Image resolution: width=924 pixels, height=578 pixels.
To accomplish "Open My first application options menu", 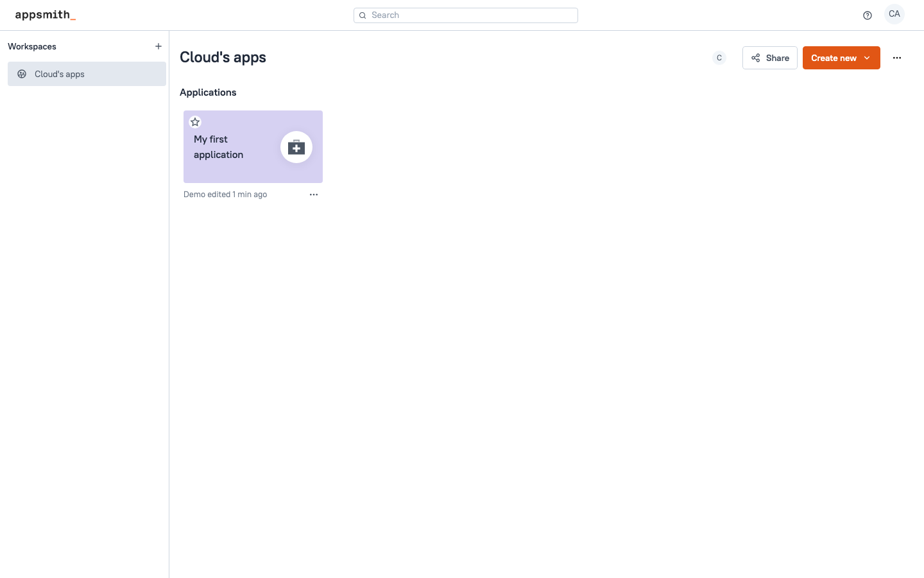I will pyautogui.click(x=314, y=195).
